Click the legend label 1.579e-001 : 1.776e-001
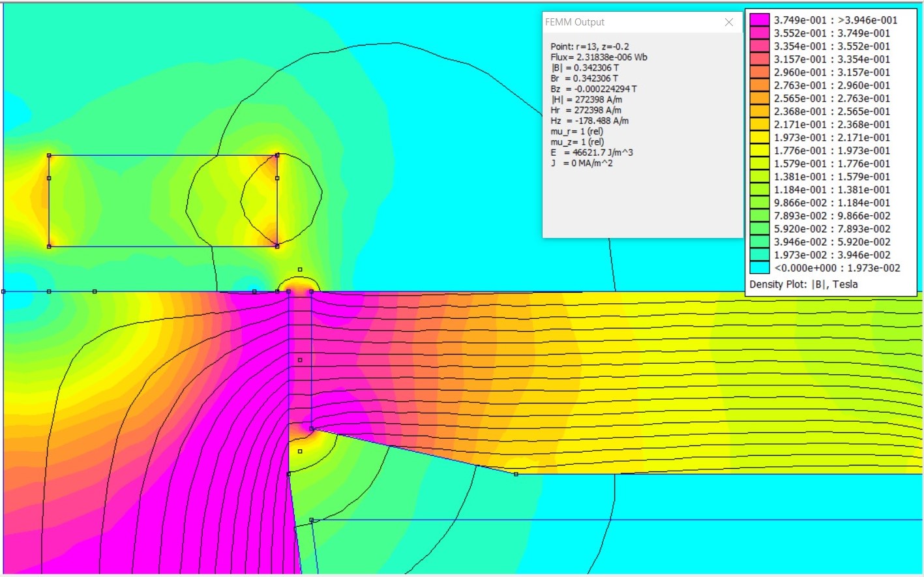This screenshot has height=577, width=924. click(x=832, y=164)
